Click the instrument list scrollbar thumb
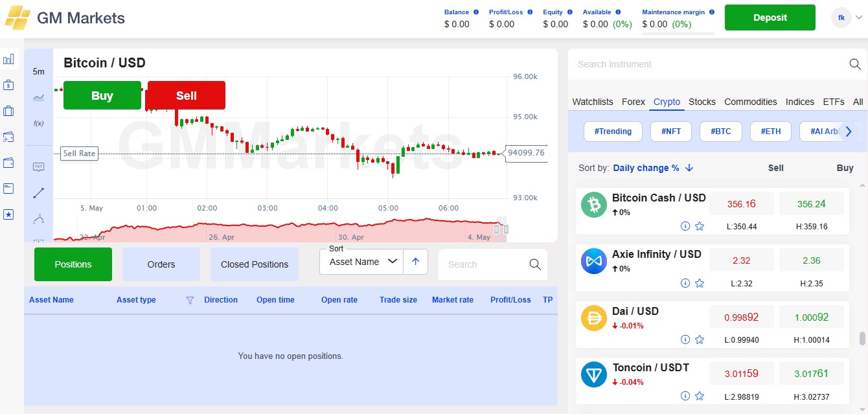The width and height of the screenshot is (868, 414). (x=862, y=339)
